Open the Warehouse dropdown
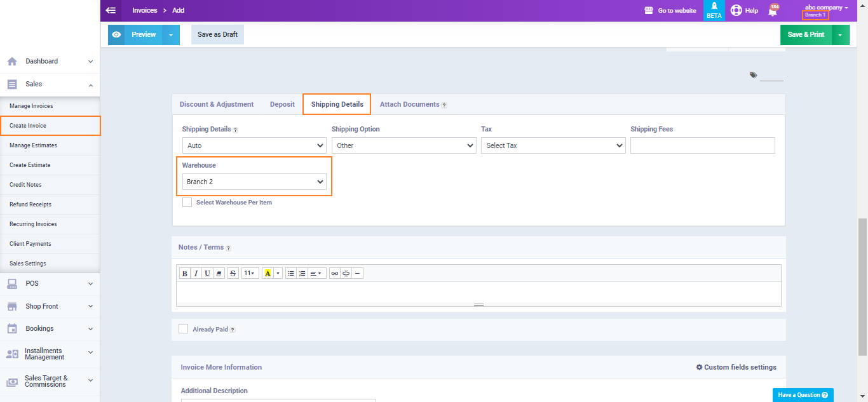 [254, 182]
